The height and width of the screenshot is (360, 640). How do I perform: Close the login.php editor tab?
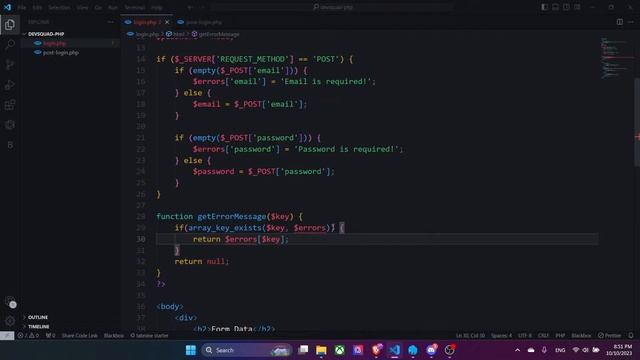pyautogui.click(x=167, y=22)
